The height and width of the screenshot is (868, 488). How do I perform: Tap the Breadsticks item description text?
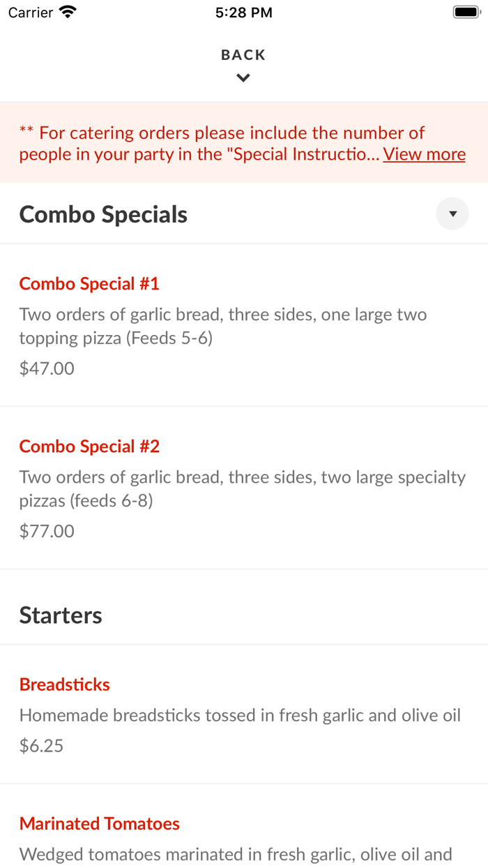[x=240, y=714]
